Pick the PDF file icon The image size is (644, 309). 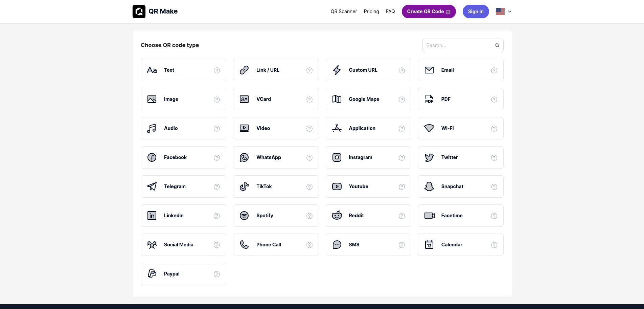(429, 99)
